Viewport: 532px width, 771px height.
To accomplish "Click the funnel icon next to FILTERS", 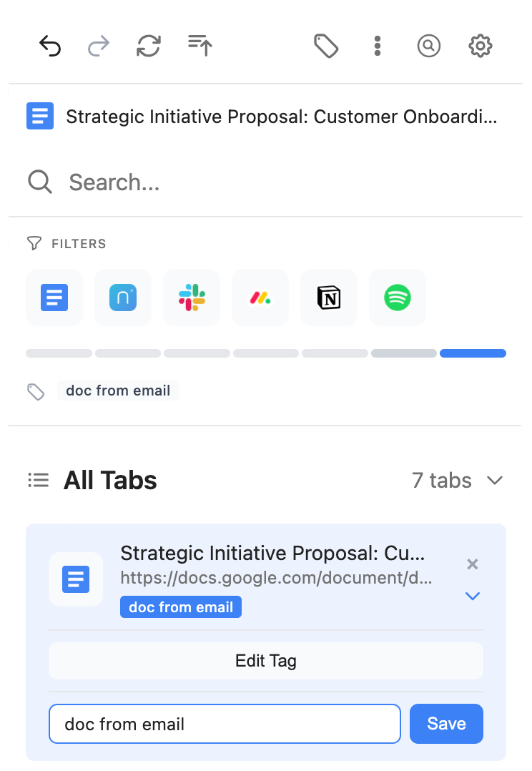I will [34, 243].
